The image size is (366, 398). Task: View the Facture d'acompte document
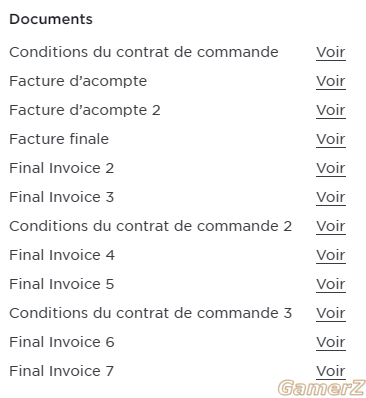331,81
